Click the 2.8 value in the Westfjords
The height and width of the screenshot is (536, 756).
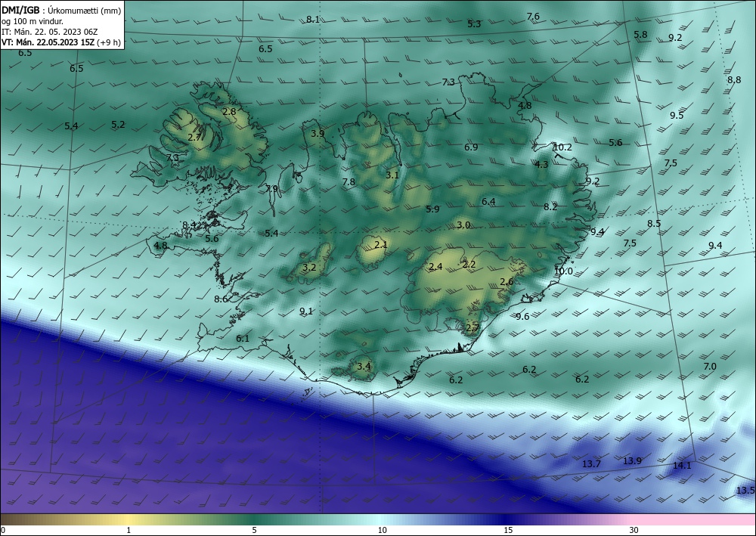[x=229, y=112]
